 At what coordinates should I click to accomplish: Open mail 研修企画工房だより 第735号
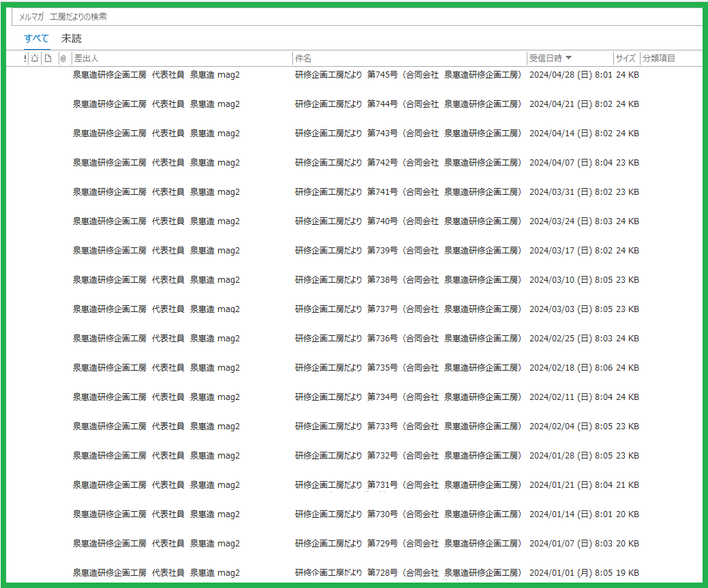click(407, 368)
